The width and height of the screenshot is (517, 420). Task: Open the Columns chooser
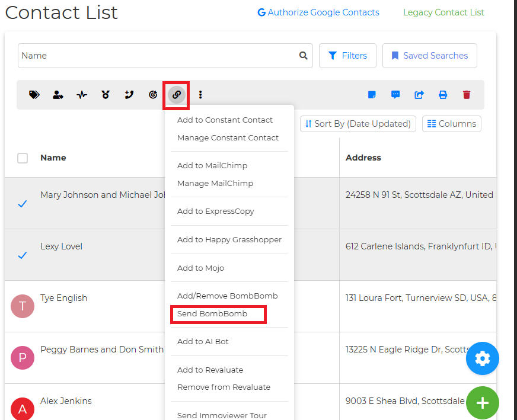pos(451,124)
